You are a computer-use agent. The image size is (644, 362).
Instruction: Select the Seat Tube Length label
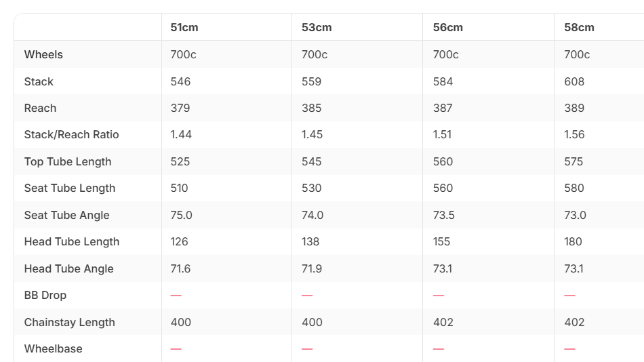pyautogui.click(x=70, y=188)
